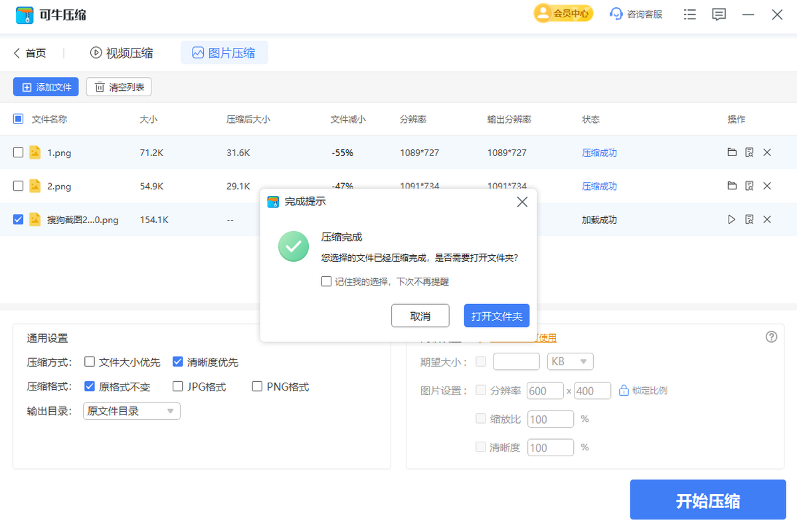Click the 154.1K size cell
797x532 pixels.
tap(154, 219)
